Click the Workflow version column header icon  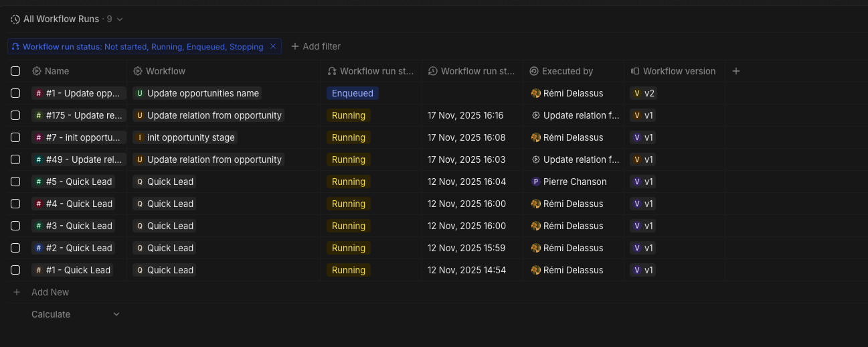[635, 71]
